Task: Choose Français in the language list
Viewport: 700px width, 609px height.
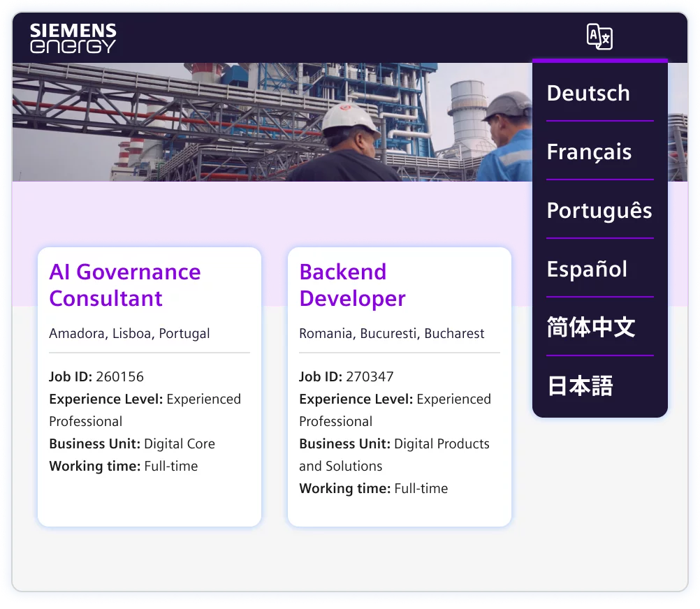Action: click(x=589, y=152)
